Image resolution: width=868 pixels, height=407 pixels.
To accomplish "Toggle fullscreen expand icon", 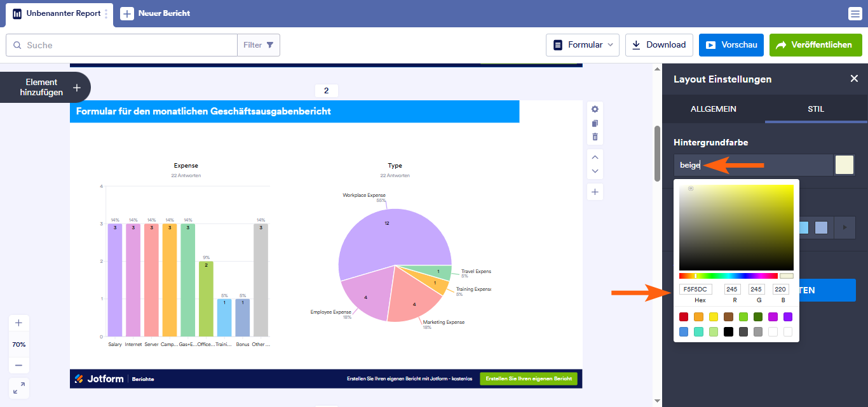I will tap(19, 388).
